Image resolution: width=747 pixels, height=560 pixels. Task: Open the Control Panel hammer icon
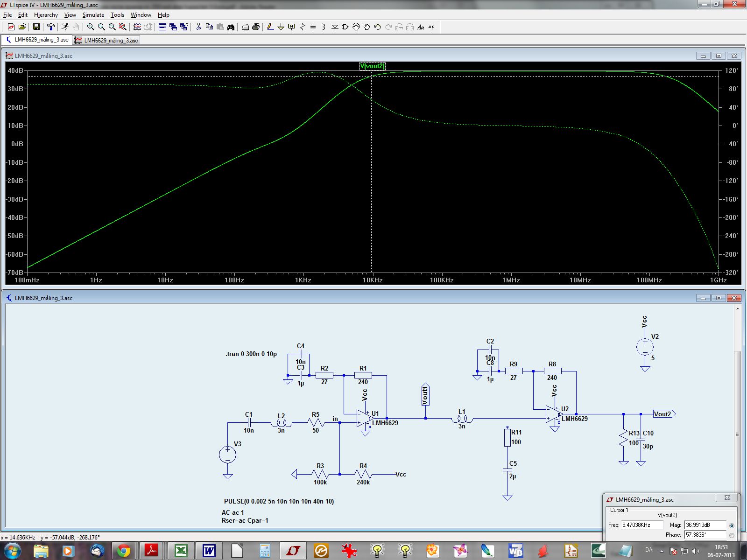[51, 27]
